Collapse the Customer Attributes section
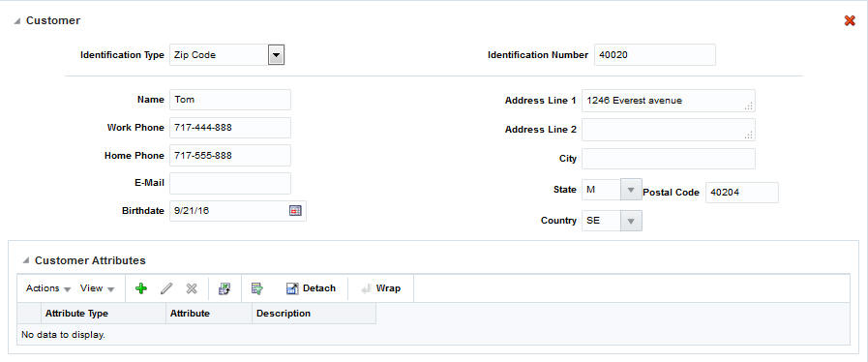 pyautogui.click(x=26, y=260)
